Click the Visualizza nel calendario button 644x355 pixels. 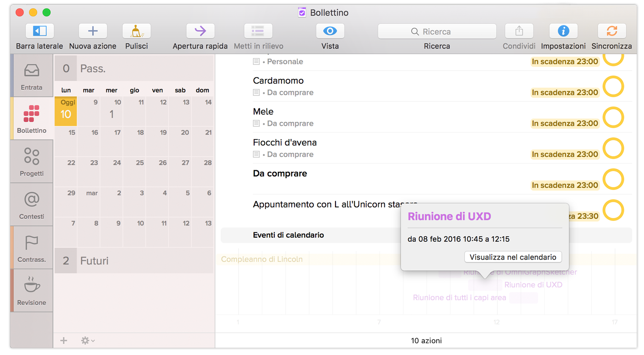[x=513, y=257]
